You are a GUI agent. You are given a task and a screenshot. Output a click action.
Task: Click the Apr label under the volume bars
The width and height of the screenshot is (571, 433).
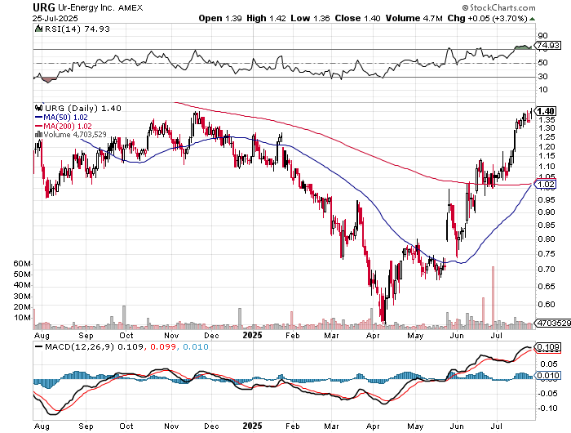[373, 335]
